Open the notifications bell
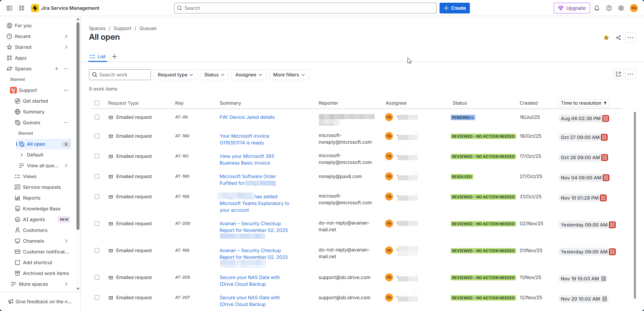 pos(597,8)
